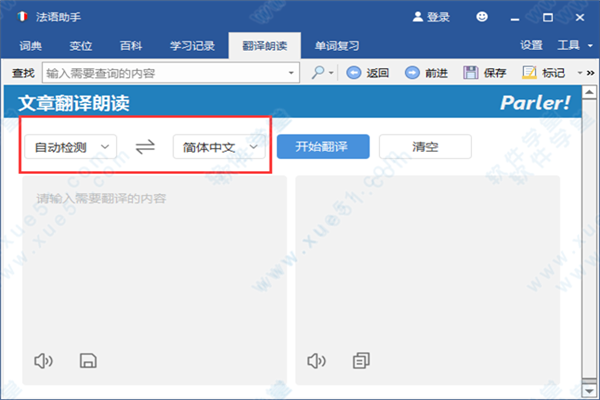Switch to the 单词复习 tab
Viewport: 600px width, 400px height.
click(337, 46)
